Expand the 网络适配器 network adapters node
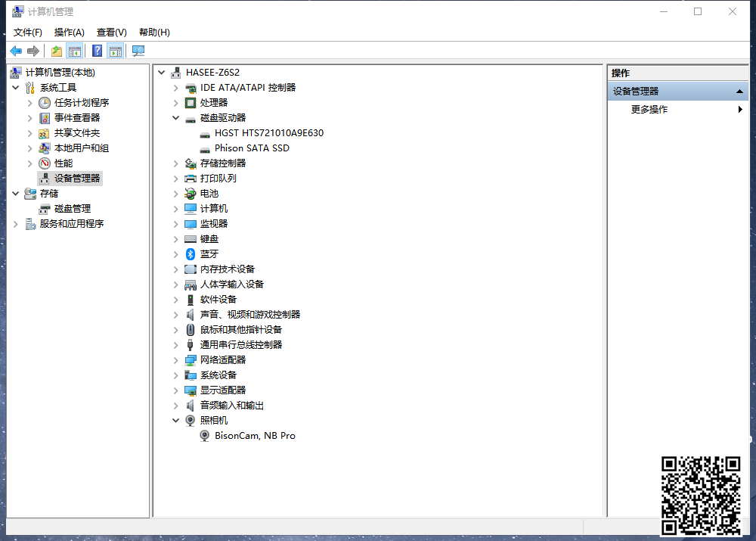 coord(175,360)
